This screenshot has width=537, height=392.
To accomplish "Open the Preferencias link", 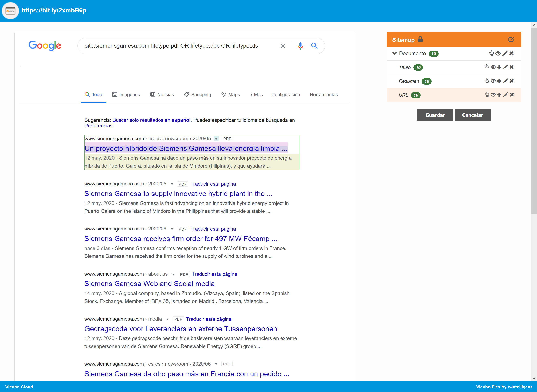I will [x=98, y=126].
